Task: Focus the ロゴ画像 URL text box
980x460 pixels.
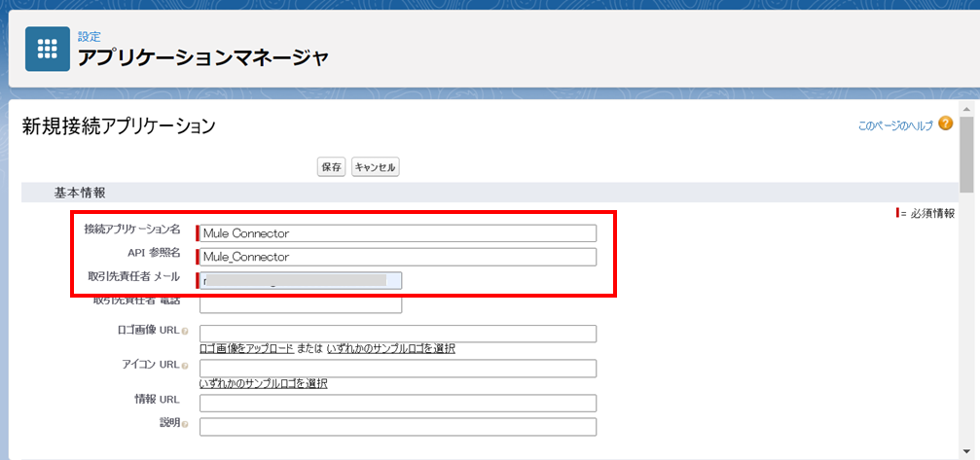Action: [397, 334]
